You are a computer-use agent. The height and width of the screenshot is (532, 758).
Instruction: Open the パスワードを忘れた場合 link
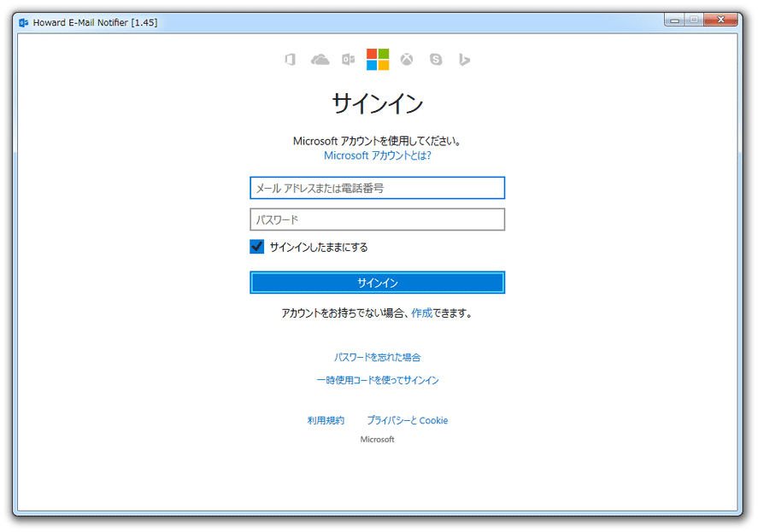point(378,358)
